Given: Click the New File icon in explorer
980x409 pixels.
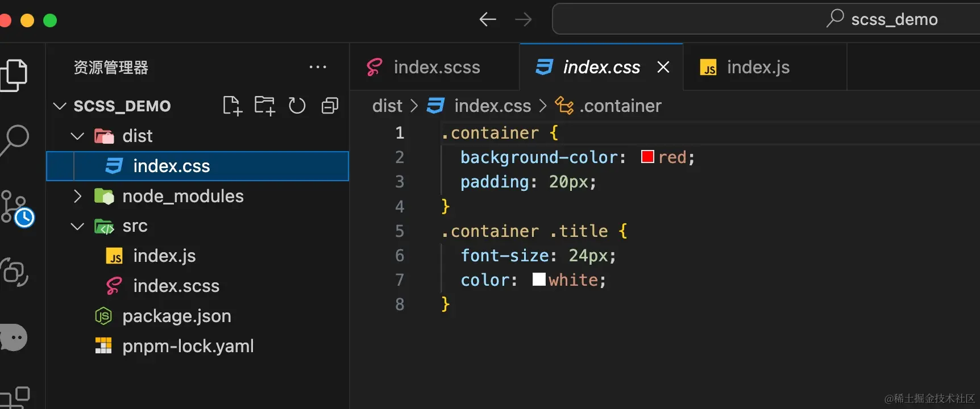Looking at the screenshot, I should pos(232,106).
